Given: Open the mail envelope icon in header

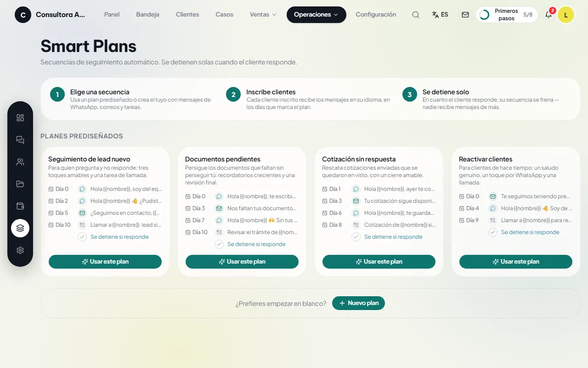Looking at the screenshot, I should tap(465, 15).
